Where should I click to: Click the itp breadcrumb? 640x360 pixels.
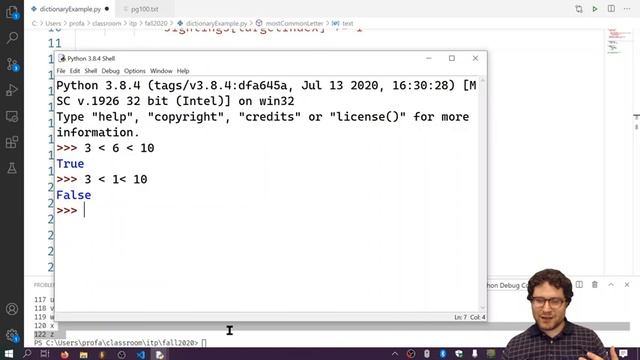pyautogui.click(x=133, y=24)
